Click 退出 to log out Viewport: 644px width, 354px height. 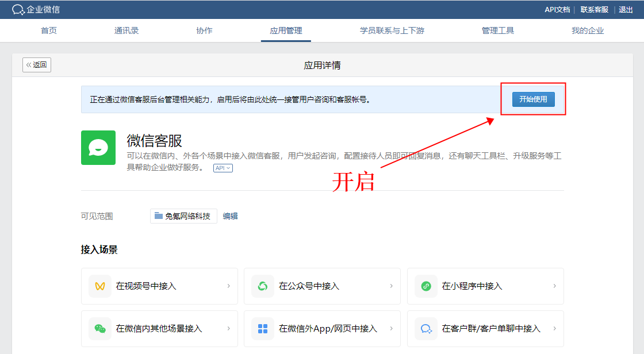pos(626,9)
